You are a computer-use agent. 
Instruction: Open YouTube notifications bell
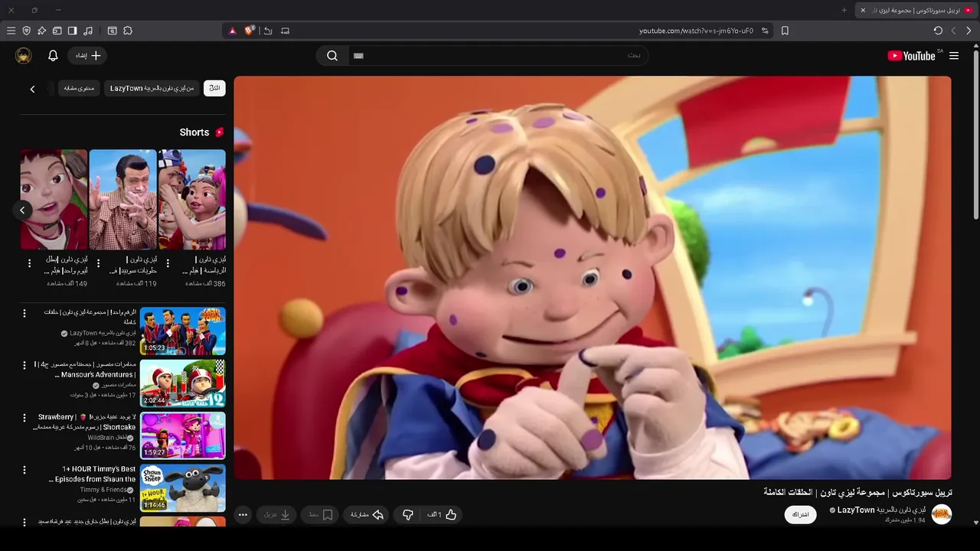pyautogui.click(x=53, y=55)
